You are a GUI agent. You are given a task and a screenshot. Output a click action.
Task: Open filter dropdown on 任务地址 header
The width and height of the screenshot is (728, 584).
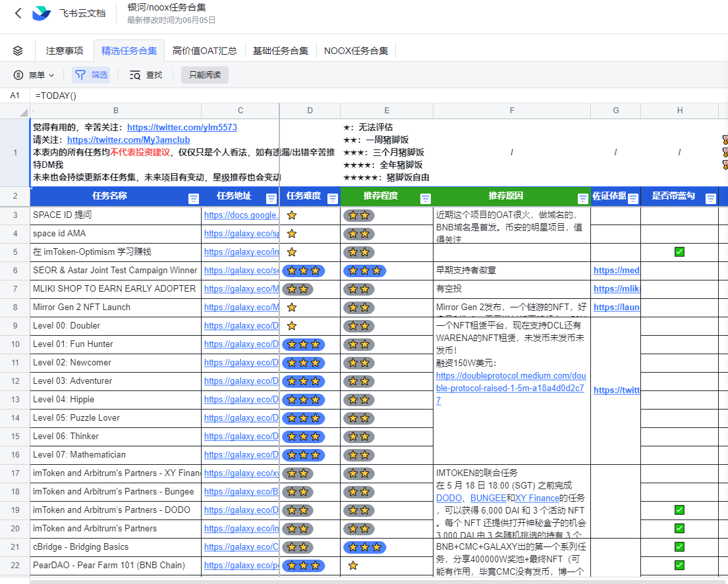click(271, 199)
